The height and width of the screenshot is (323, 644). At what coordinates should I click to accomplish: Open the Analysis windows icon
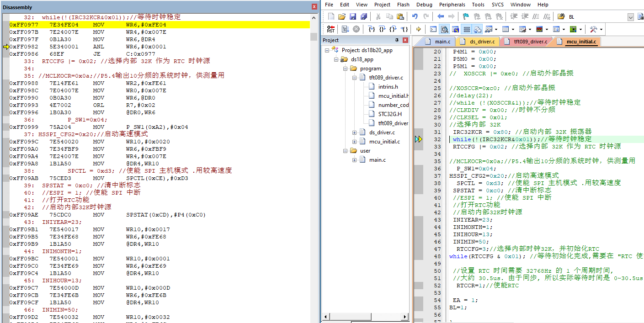tap(539, 29)
